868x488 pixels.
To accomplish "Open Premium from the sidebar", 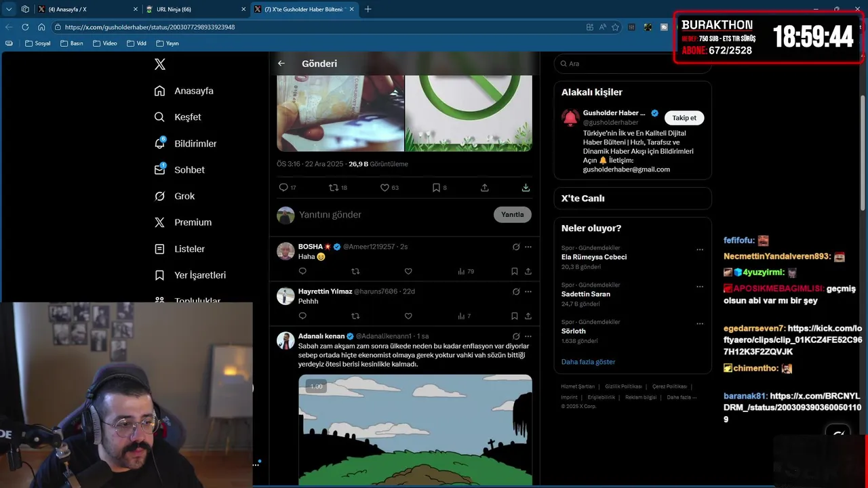I will [183, 222].
